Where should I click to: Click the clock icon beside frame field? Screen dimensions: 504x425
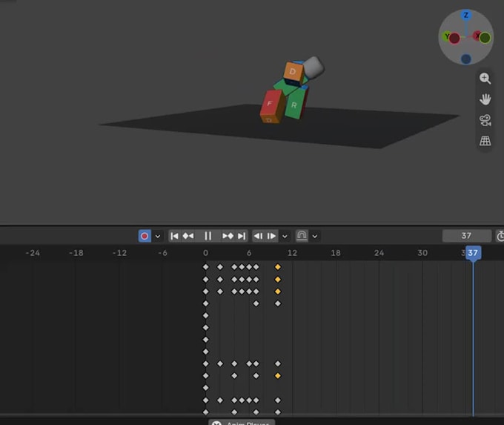pyautogui.click(x=500, y=236)
